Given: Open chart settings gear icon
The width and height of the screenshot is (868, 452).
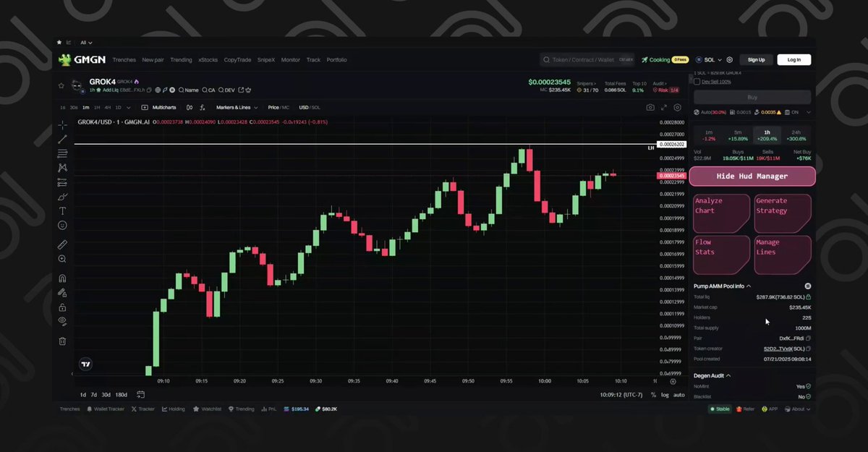Looking at the screenshot, I should pos(678,107).
